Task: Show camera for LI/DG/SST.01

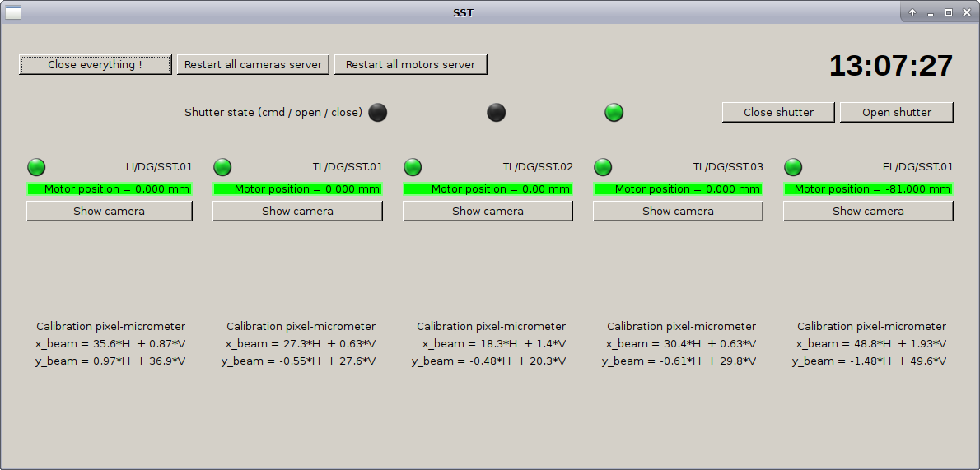Action: (109, 212)
